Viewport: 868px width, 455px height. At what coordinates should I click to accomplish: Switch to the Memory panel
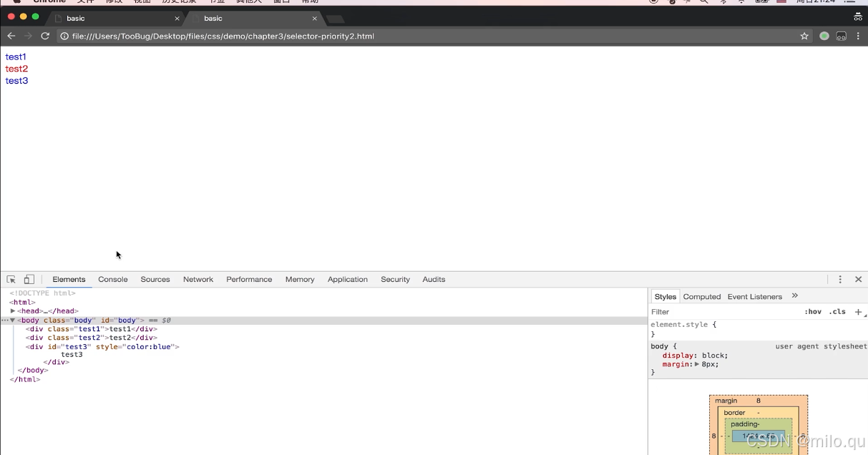click(x=300, y=280)
